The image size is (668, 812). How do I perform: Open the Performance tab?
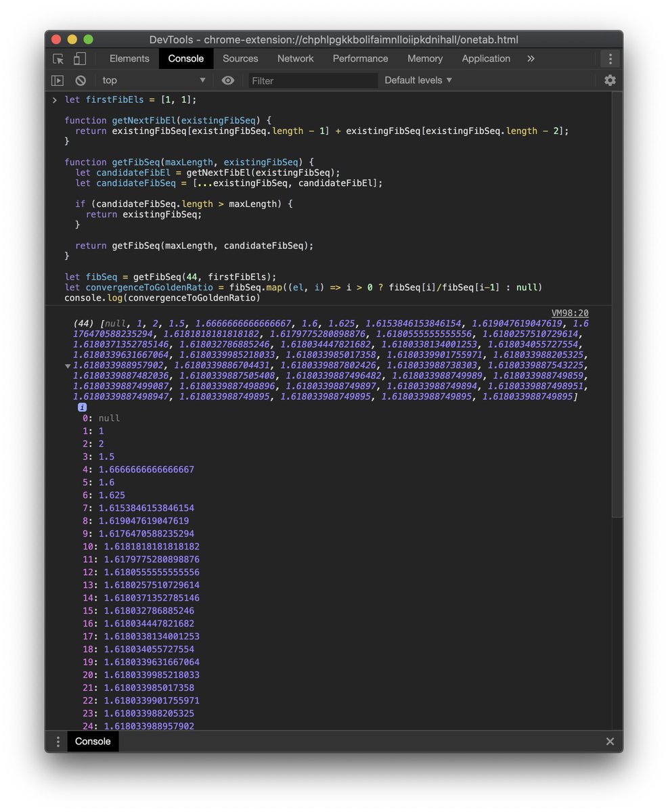361,59
